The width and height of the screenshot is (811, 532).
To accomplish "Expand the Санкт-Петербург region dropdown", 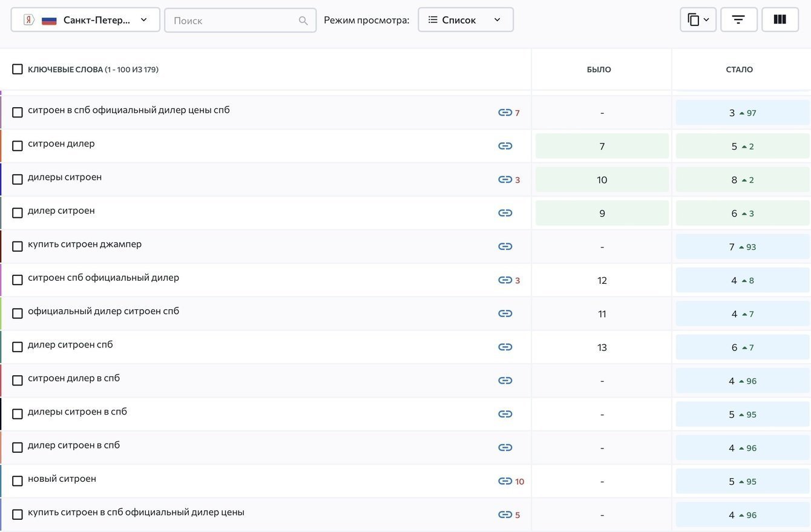I will (85, 20).
